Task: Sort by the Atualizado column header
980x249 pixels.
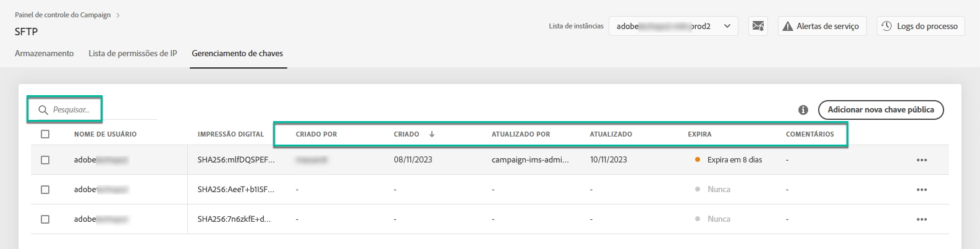Action: click(x=610, y=134)
